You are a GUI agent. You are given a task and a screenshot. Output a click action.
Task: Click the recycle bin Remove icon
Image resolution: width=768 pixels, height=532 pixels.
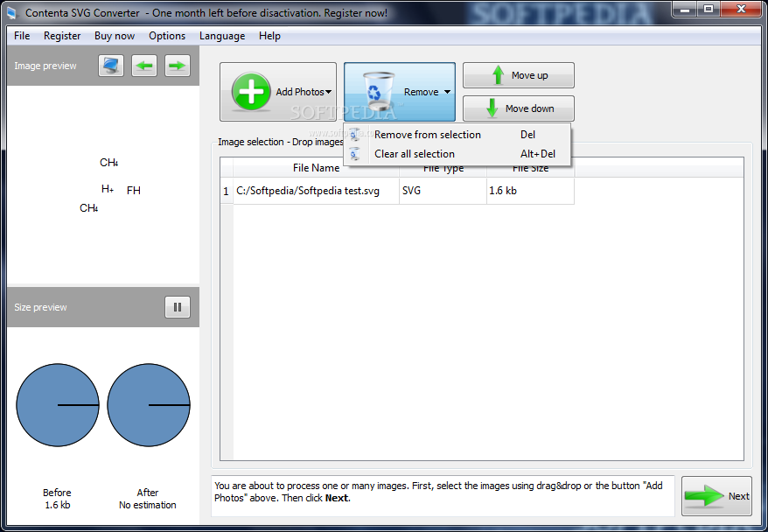378,91
